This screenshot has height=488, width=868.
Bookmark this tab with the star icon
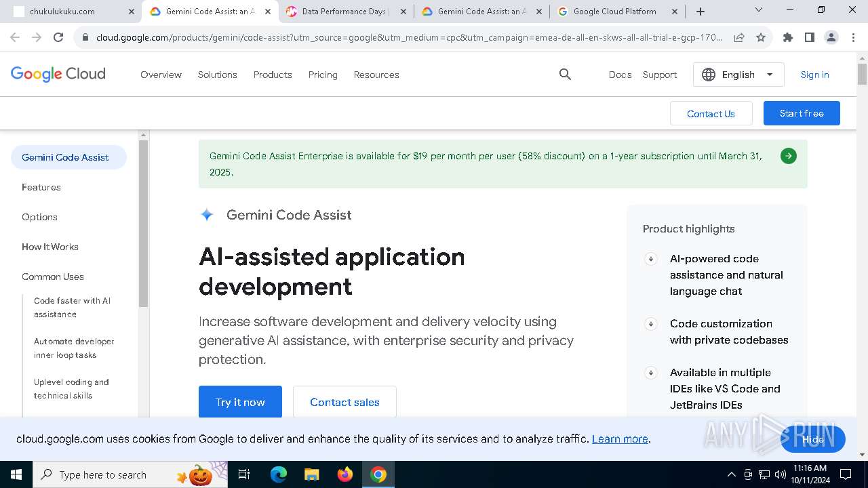(x=761, y=38)
